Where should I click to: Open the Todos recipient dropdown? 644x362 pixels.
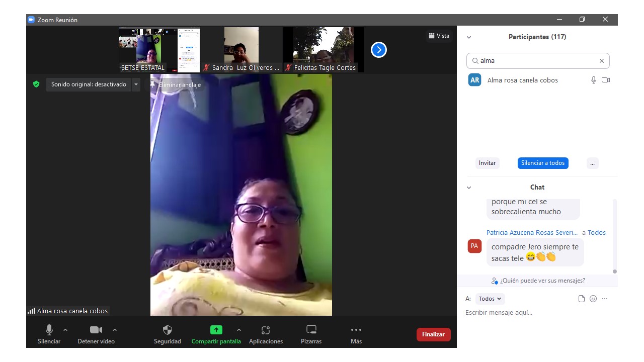pyautogui.click(x=490, y=299)
